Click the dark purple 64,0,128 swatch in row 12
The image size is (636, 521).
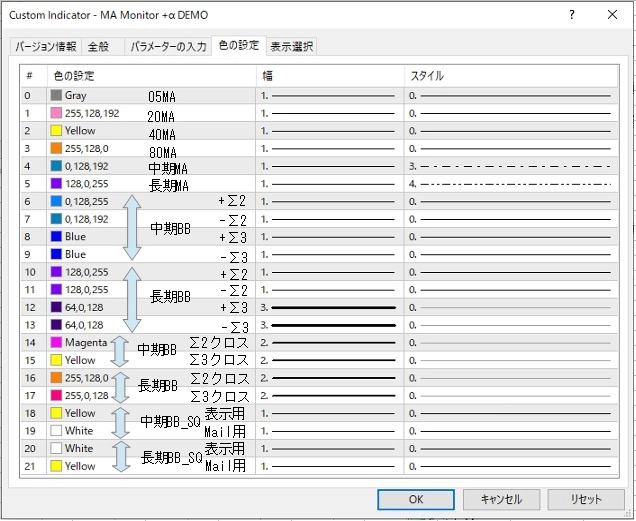click(x=56, y=307)
